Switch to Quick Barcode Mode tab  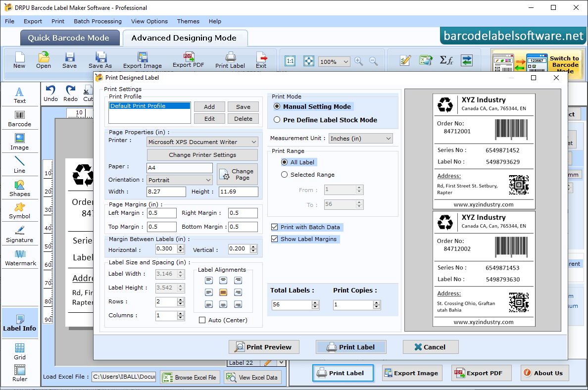pyautogui.click(x=70, y=38)
